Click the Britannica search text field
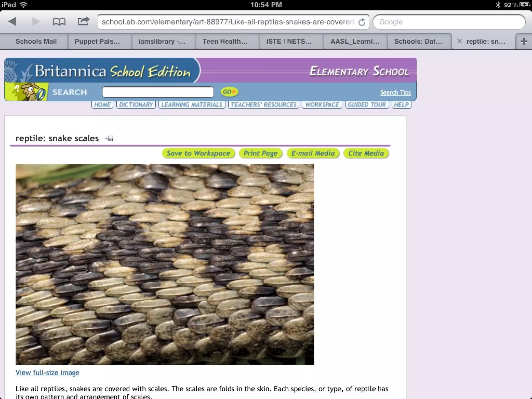This screenshot has width=532, height=399. [158, 92]
